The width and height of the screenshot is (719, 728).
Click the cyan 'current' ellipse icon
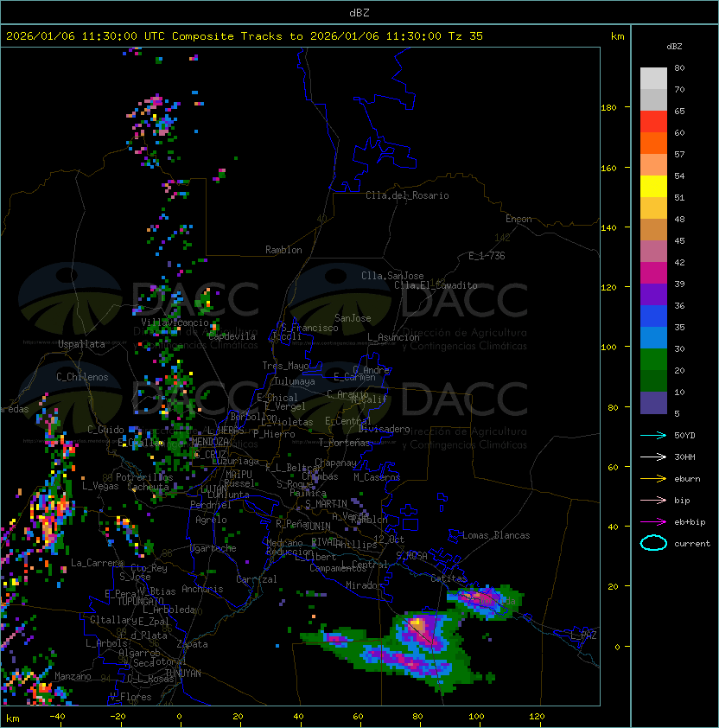[653, 543]
